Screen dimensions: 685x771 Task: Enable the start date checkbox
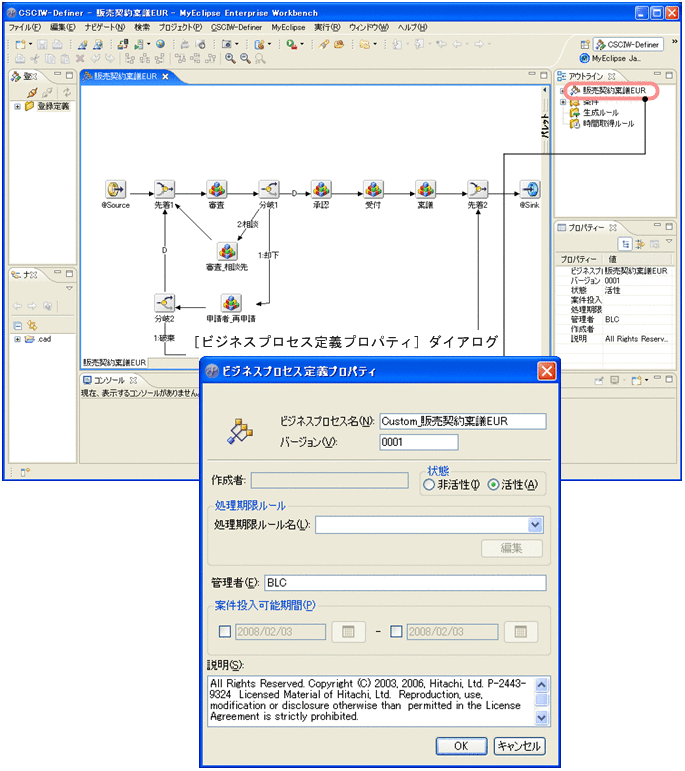coord(225,631)
